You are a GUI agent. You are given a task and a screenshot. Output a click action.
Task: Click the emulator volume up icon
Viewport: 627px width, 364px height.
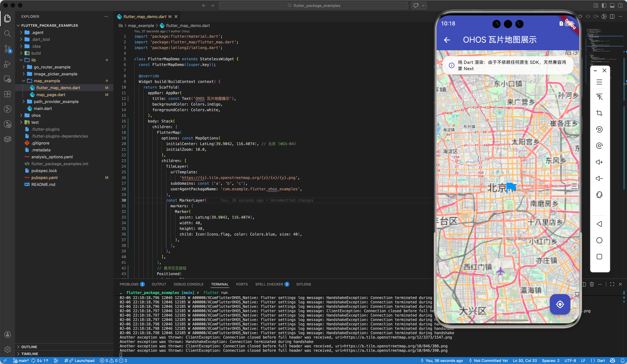[x=599, y=162]
